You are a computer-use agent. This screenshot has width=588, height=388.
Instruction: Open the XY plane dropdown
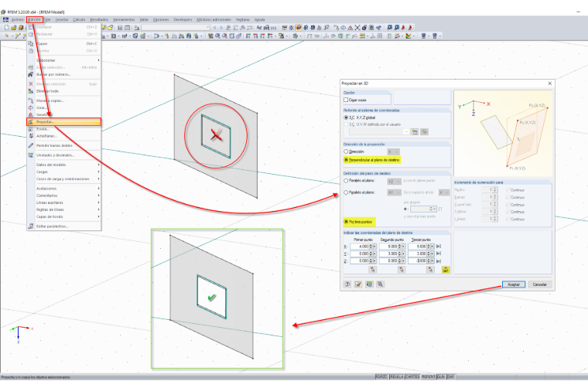tap(394, 192)
